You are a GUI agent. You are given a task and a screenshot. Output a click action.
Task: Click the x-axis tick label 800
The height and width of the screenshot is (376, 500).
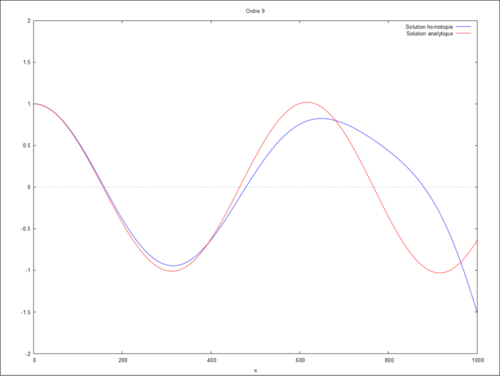[389, 360]
